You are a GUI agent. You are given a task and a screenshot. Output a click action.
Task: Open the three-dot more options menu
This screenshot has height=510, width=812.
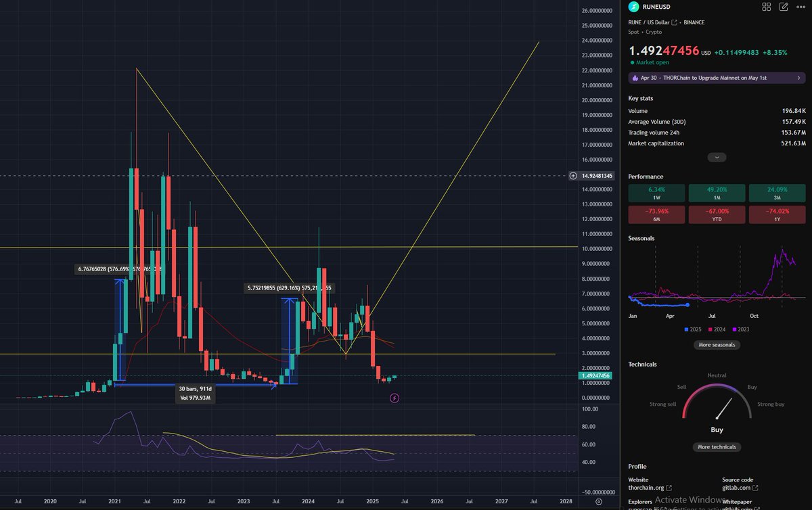[x=801, y=7]
